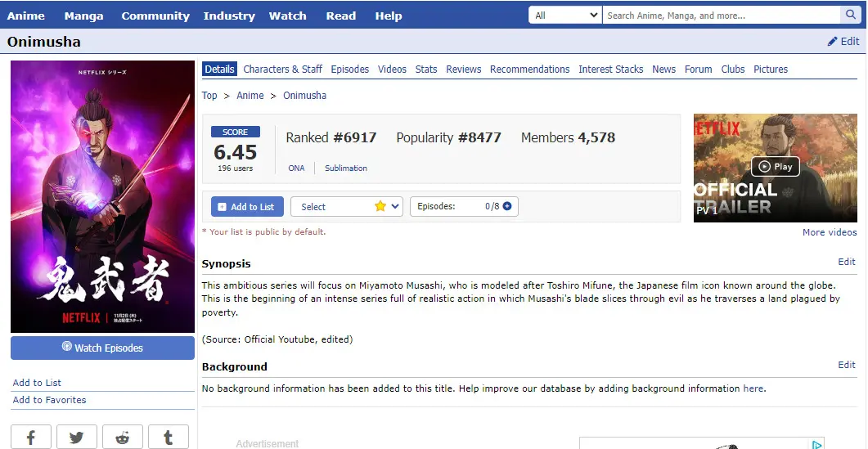Click the Ranked #6917 text
The width and height of the screenshot is (868, 449).
click(331, 138)
